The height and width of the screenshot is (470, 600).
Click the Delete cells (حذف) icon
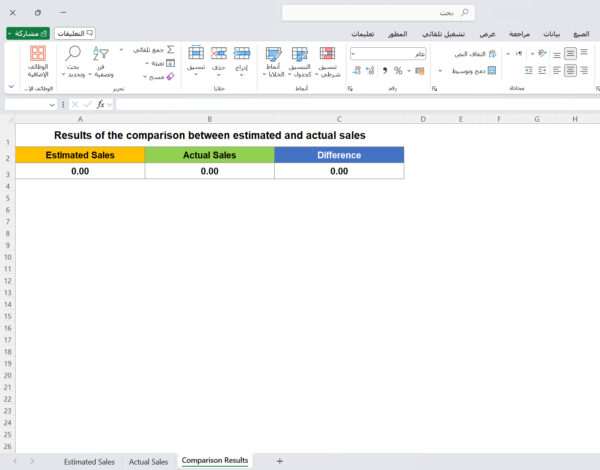coord(219,54)
